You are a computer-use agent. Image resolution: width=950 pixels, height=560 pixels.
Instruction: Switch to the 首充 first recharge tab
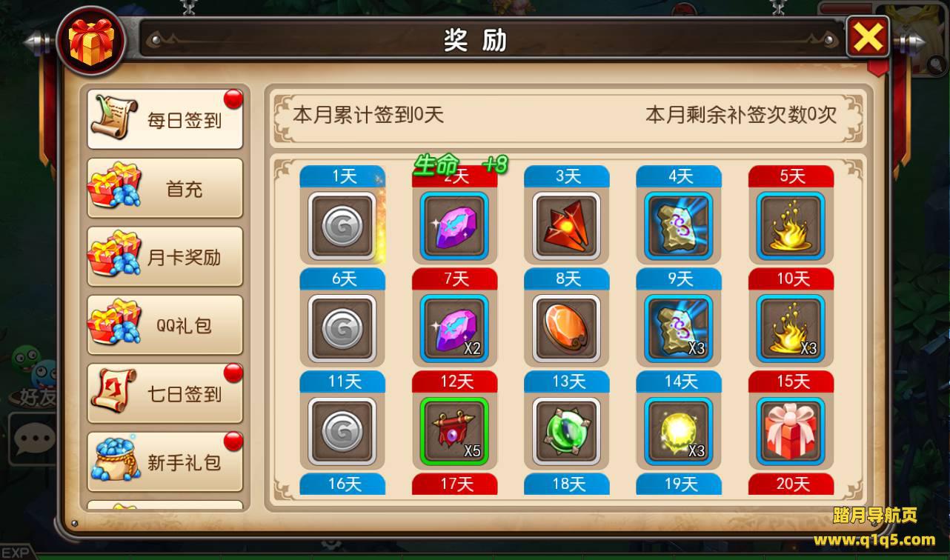[165, 188]
